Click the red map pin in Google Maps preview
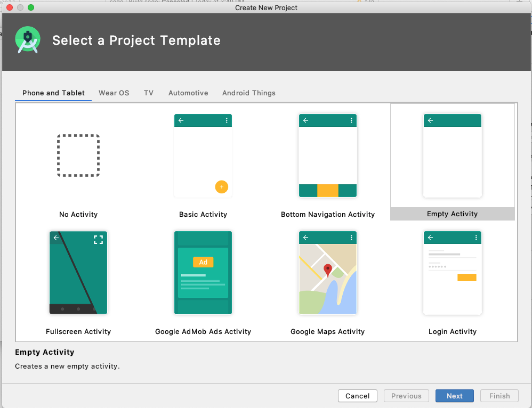The image size is (532, 408). 328,270
